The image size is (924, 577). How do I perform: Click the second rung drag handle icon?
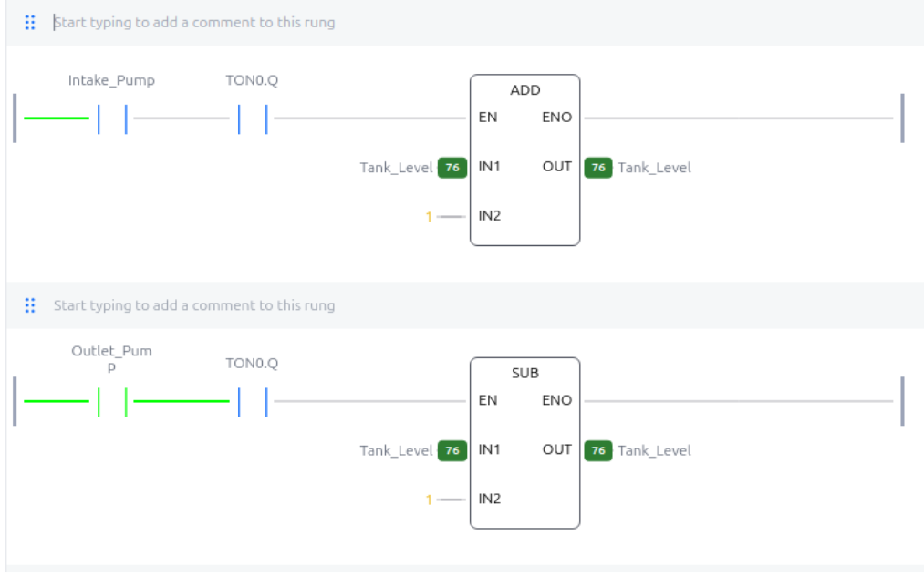pos(30,305)
